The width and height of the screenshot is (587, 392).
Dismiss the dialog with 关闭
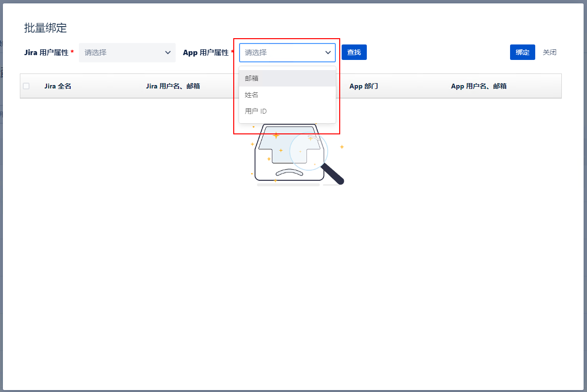pos(549,52)
